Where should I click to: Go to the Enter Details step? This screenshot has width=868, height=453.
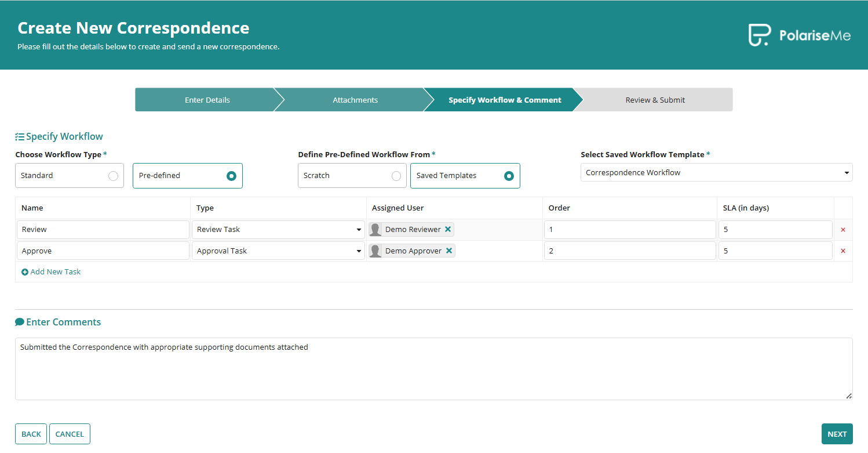tap(207, 100)
